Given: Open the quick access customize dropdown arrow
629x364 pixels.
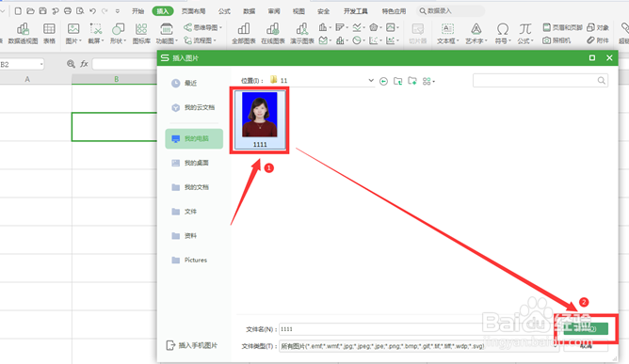Looking at the screenshot, I should point(117,11).
